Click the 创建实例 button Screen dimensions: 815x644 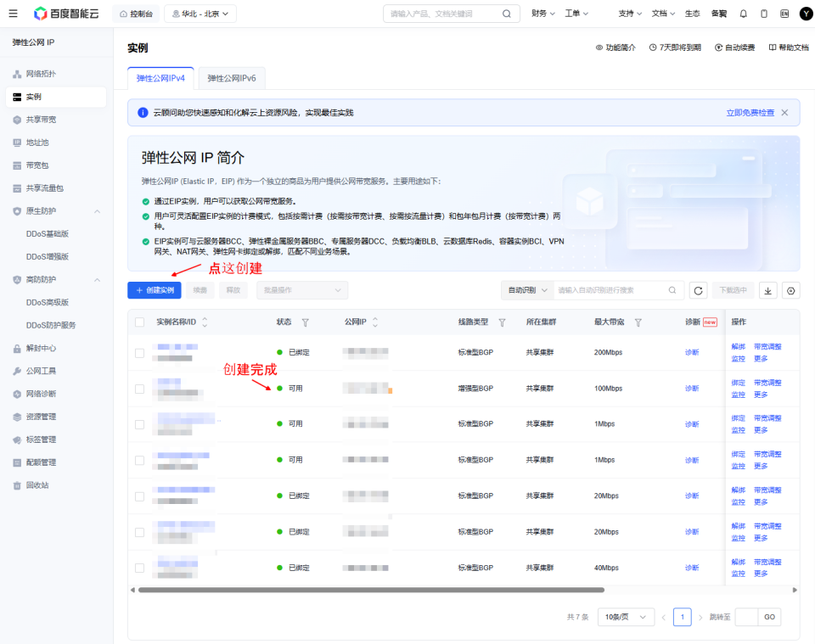point(155,290)
